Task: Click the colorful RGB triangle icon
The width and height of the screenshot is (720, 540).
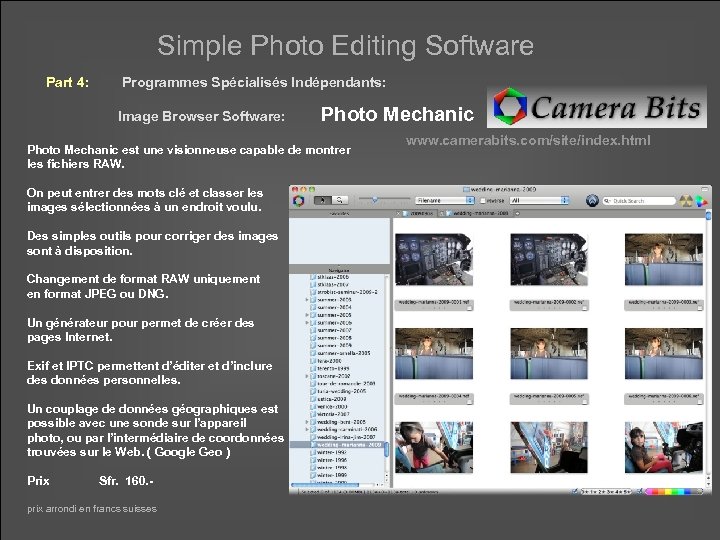Action: (x=701, y=201)
